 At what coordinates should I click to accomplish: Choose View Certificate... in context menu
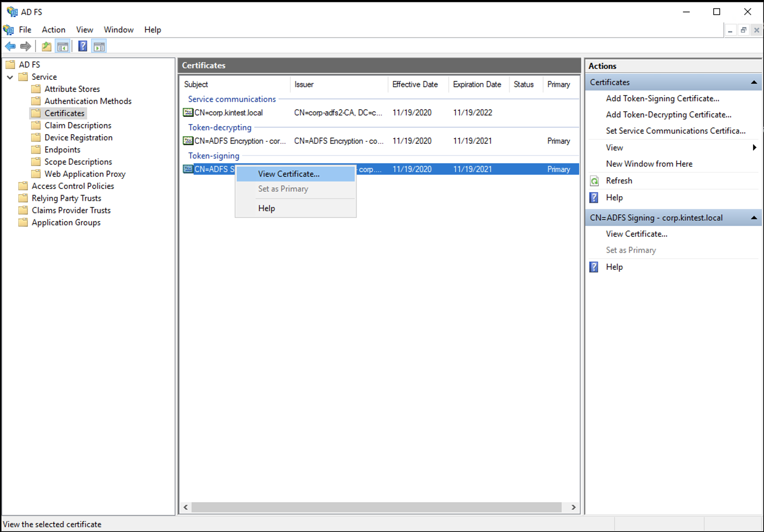pos(296,174)
